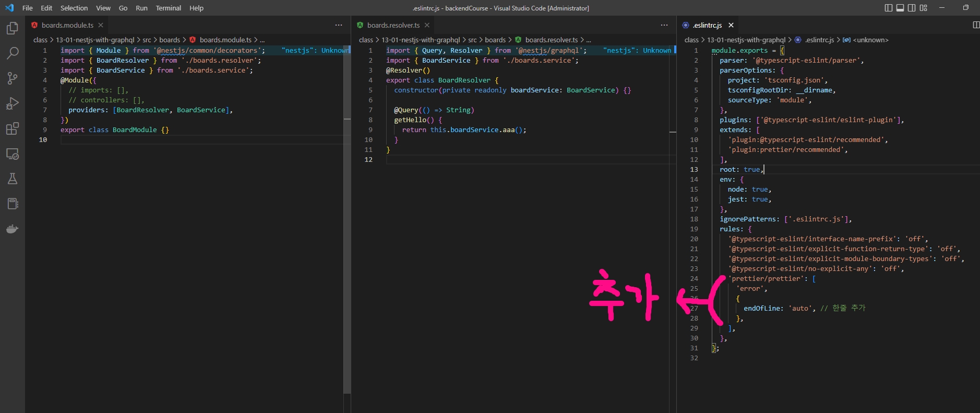Click 'class' breadcrumb in first editor
This screenshot has height=413, width=980.
tap(40, 40)
